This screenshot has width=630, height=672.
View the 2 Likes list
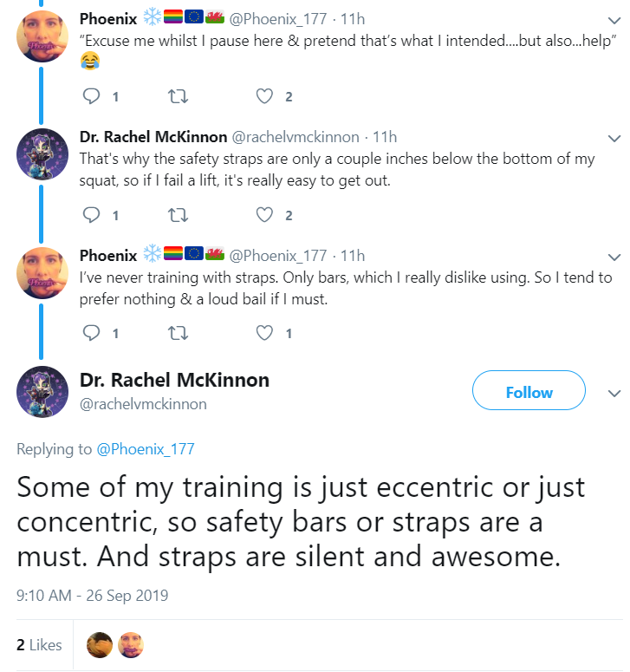[39, 644]
